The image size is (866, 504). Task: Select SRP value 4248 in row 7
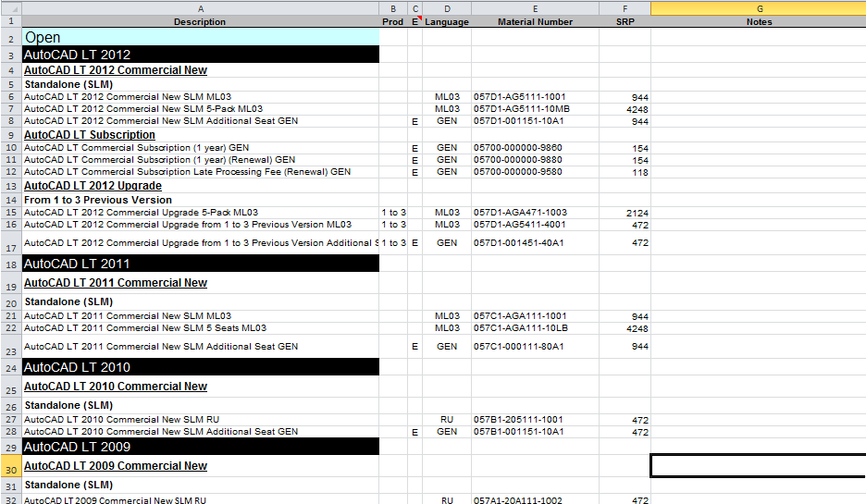(625, 109)
